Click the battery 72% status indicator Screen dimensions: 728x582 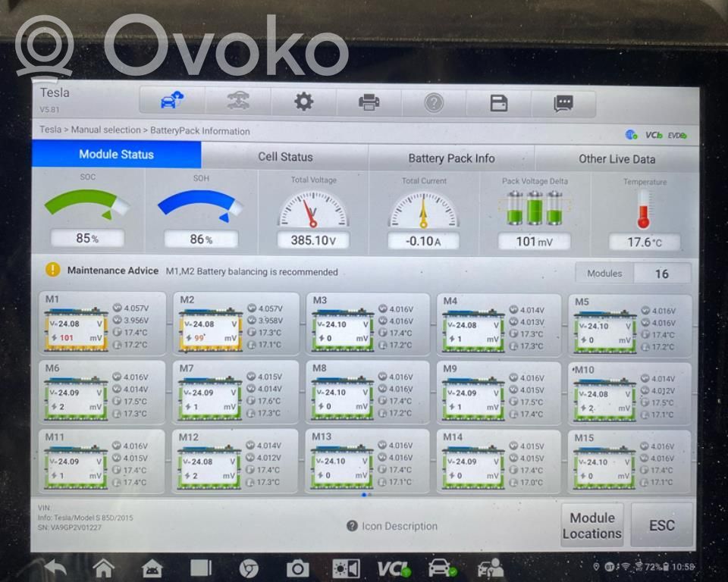tap(657, 567)
